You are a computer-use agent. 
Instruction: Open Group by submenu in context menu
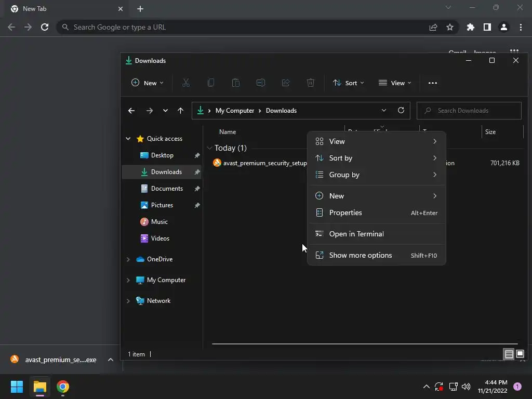tap(376, 175)
